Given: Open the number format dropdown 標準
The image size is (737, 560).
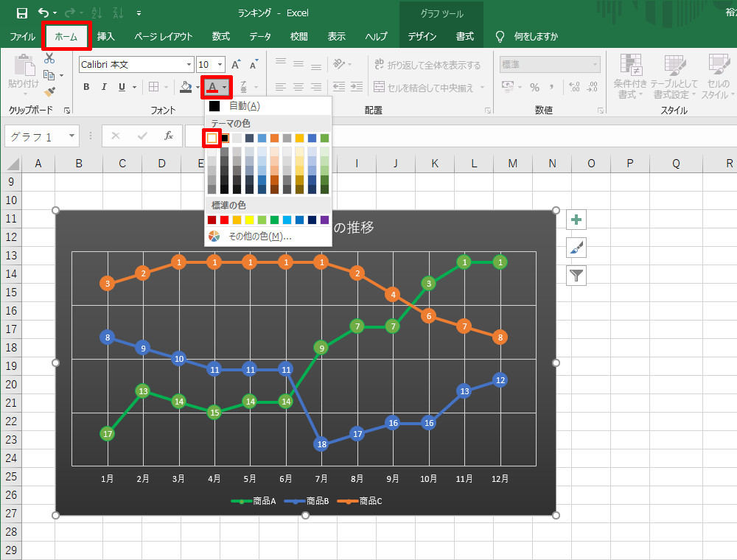Looking at the screenshot, I should (x=595, y=64).
